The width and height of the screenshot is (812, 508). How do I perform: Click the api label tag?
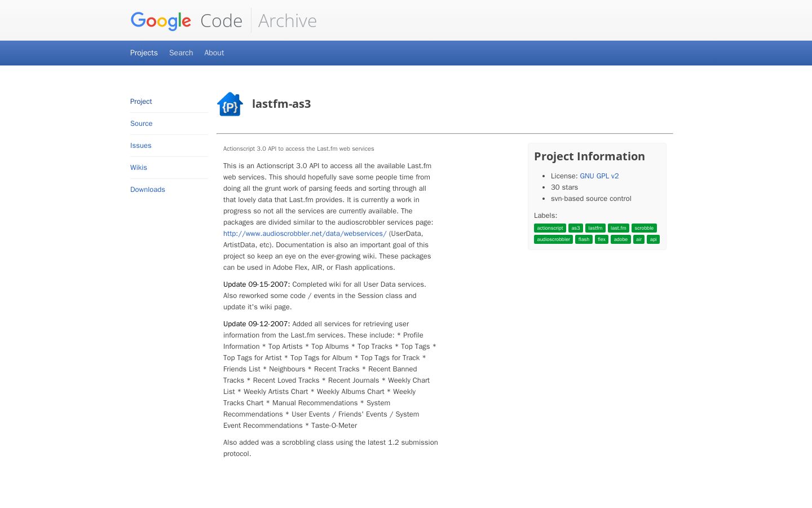653,239
